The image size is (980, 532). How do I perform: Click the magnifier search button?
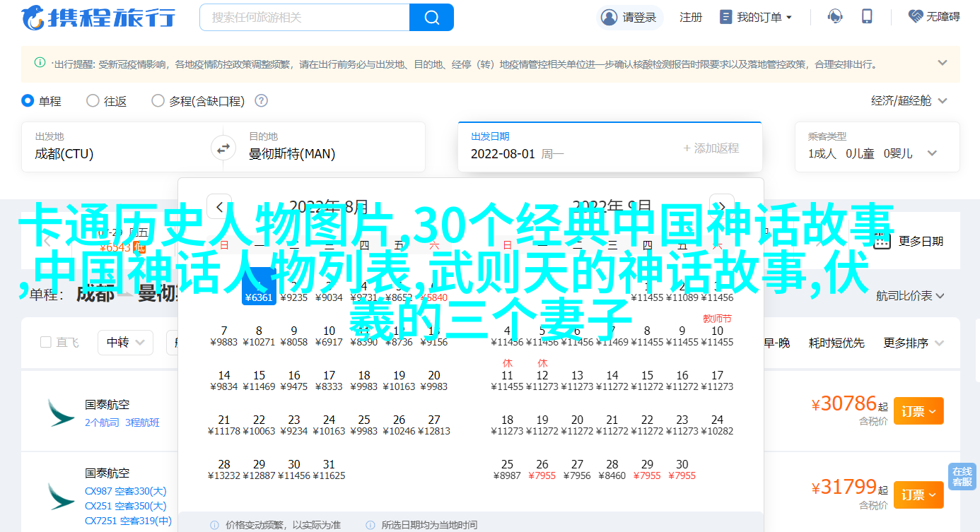click(431, 17)
